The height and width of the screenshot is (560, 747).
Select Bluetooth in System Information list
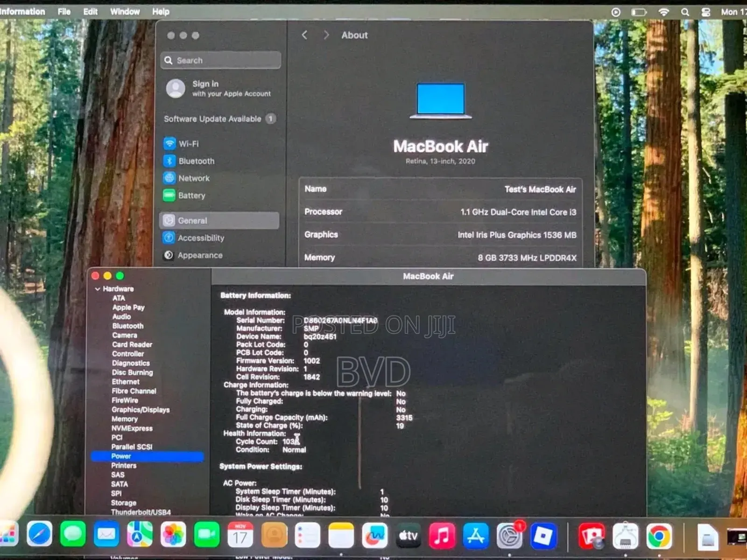tap(127, 326)
